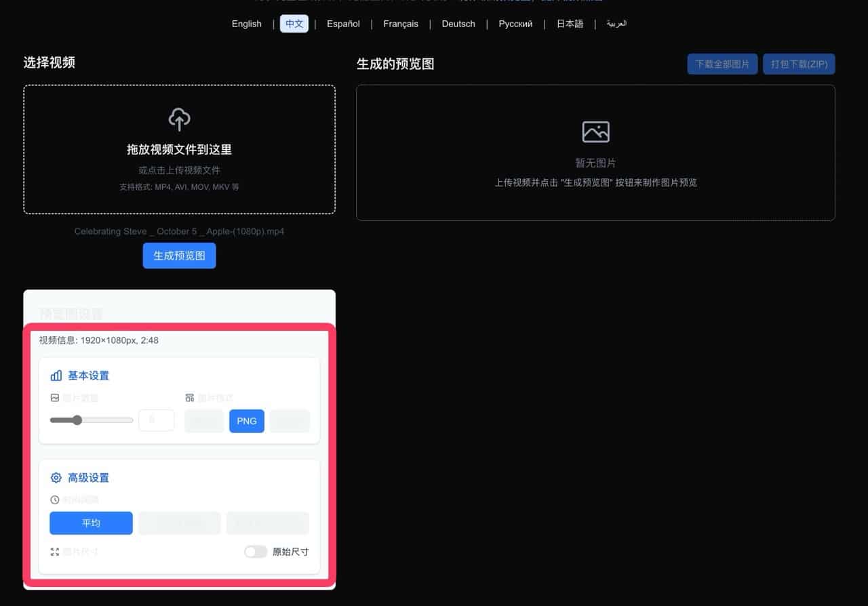Switch language to Français

[x=401, y=24]
